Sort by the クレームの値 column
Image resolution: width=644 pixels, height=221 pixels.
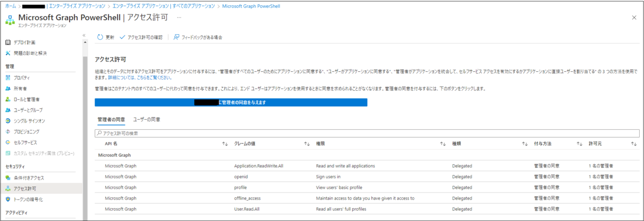tap(307, 144)
